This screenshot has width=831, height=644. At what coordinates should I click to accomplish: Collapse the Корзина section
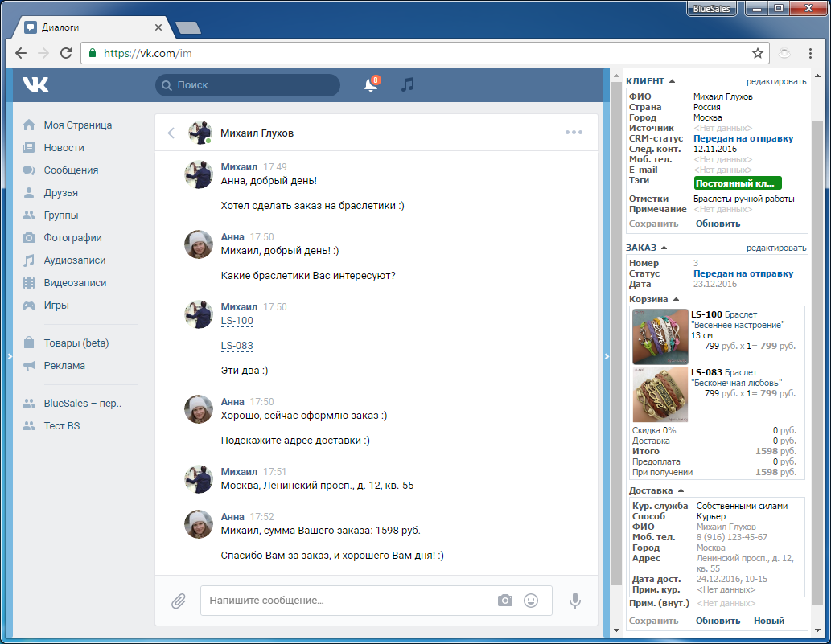tap(674, 299)
